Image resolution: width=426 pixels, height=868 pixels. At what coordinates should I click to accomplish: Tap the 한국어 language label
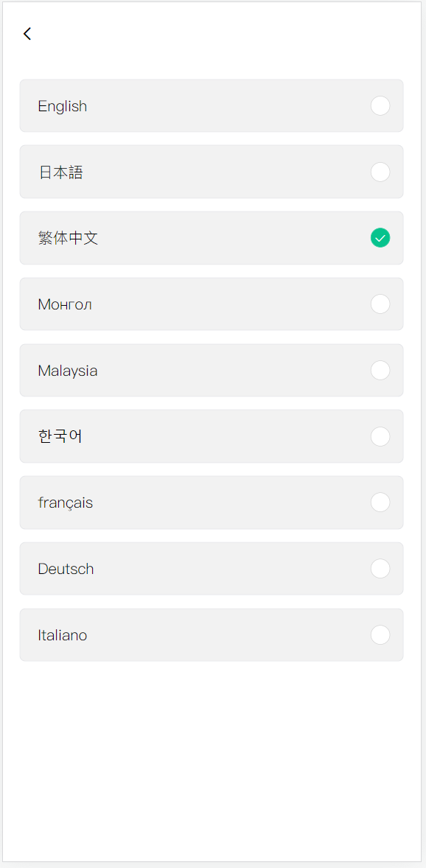(x=60, y=436)
